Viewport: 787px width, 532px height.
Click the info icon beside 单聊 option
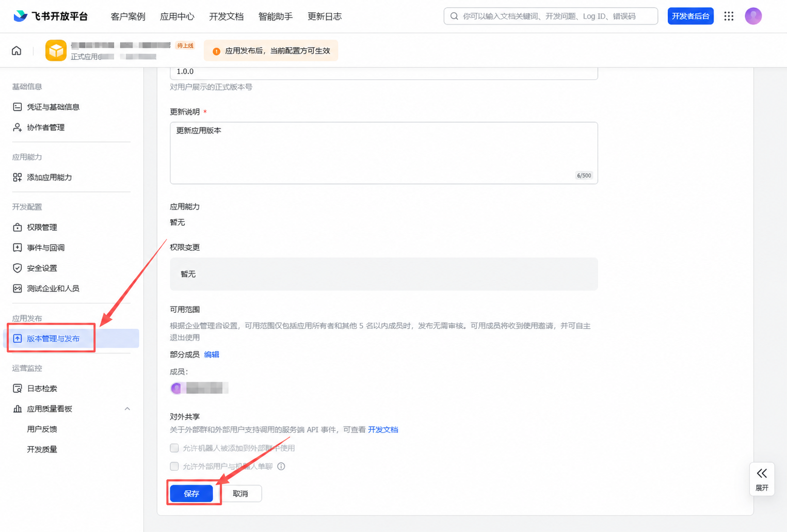[x=281, y=466]
